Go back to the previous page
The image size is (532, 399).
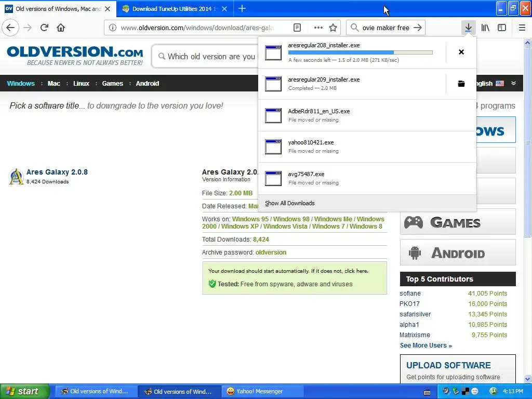[x=10, y=28]
